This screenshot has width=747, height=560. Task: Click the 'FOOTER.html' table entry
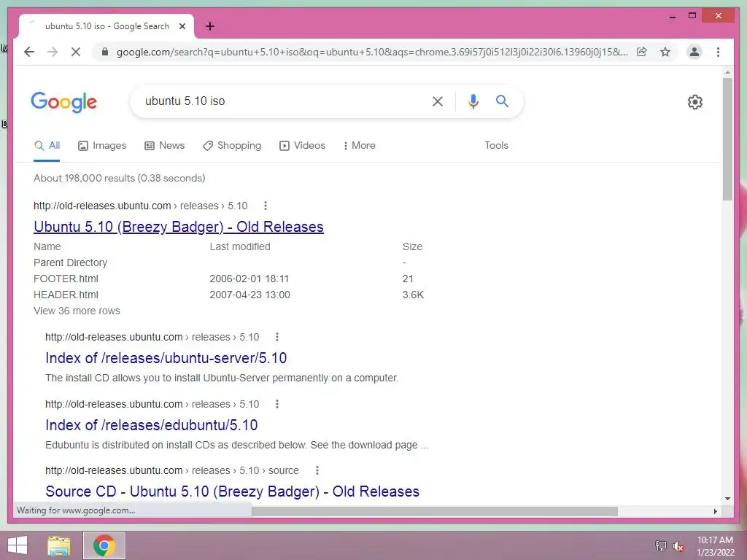pos(66,279)
